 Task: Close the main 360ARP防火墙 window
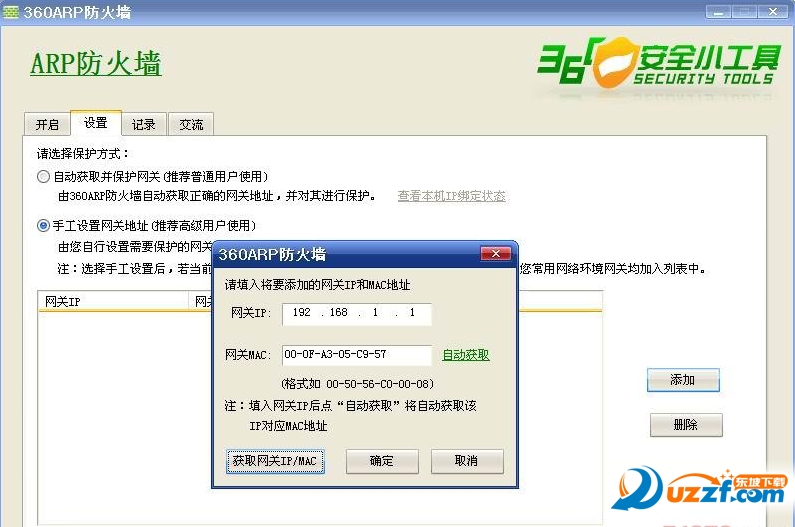coord(772,12)
